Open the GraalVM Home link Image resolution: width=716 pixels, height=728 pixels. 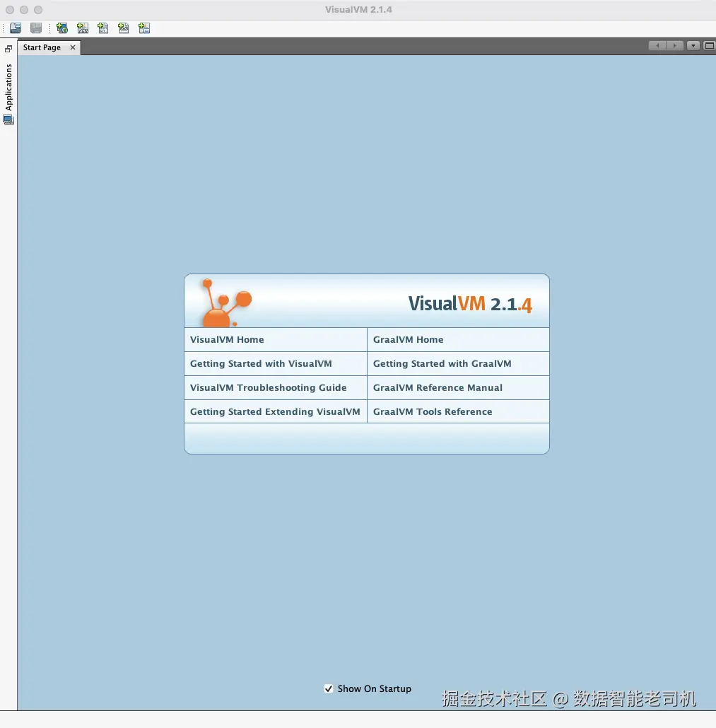(x=408, y=339)
